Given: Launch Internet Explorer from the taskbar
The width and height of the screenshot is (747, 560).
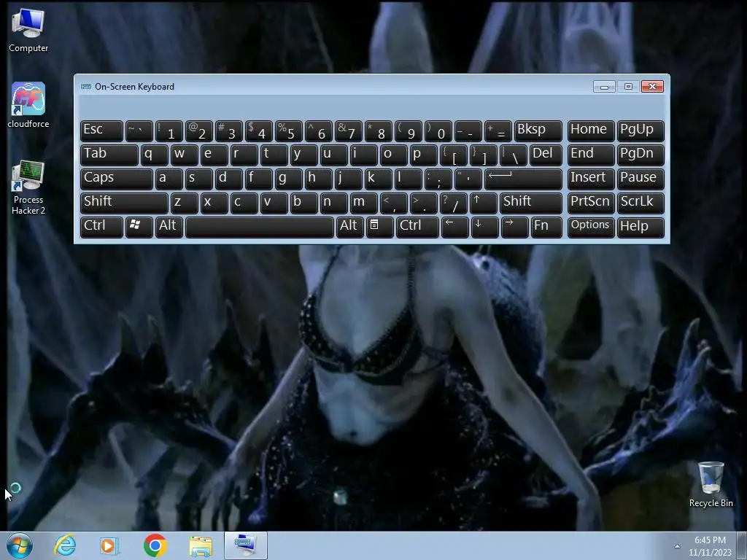Looking at the screenshot, I should pyautogui.click(x=65, y=545).
